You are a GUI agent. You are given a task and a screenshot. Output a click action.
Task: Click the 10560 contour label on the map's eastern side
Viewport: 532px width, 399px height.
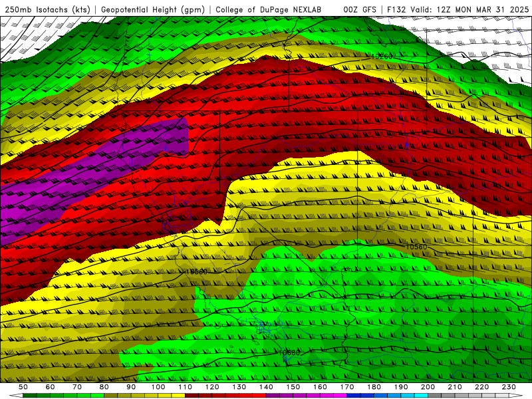click(x=416, y=247)
